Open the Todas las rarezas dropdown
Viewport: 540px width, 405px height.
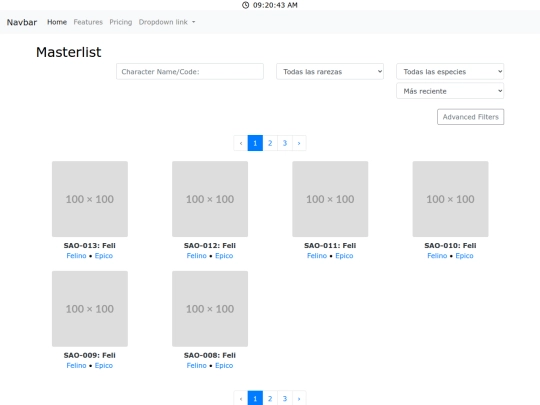(330, 72)
